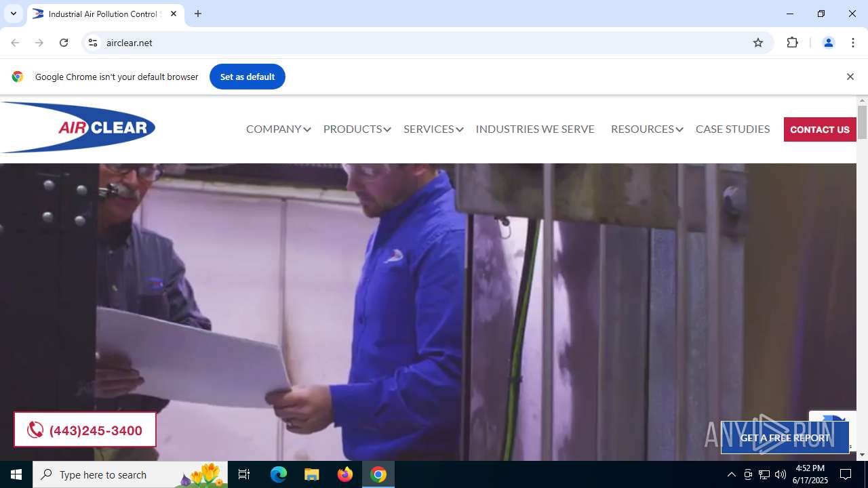
Task: Open the tab search dropdown arrow
Action: [x=13, y=14]
